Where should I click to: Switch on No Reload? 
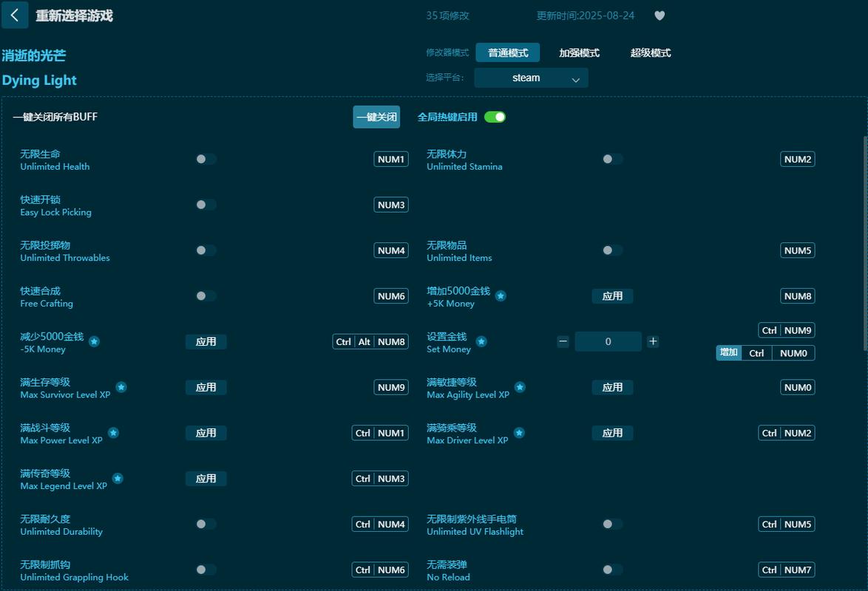click(x=612, y=570)
